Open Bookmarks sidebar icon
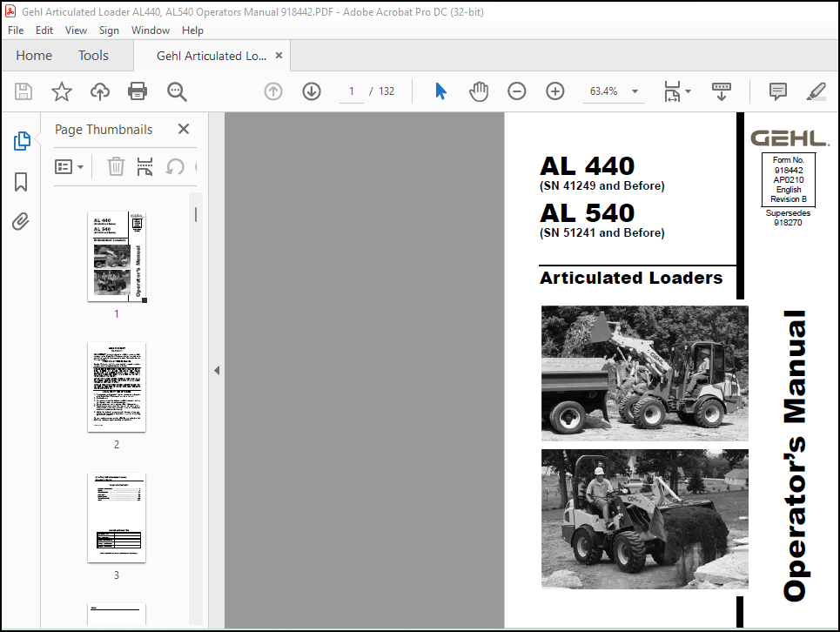The height and width of the screenshot is (632, 840). click(x=21, y=182)
